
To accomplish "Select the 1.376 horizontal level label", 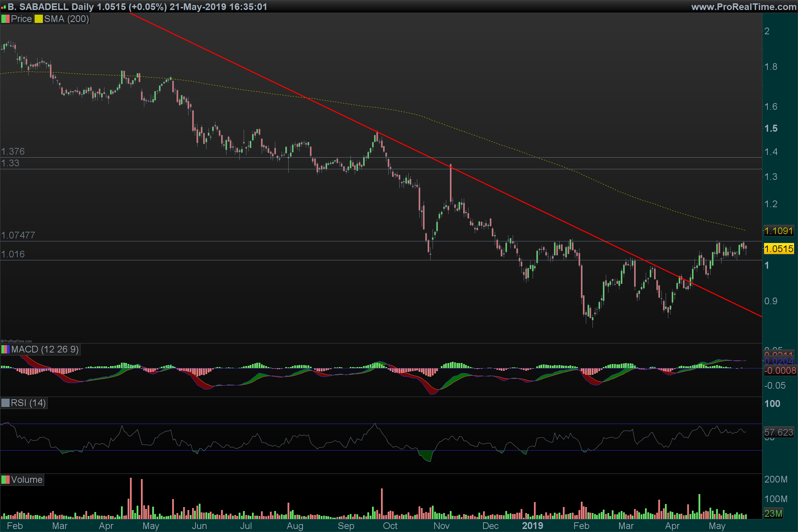I will [x=13, y=151].
